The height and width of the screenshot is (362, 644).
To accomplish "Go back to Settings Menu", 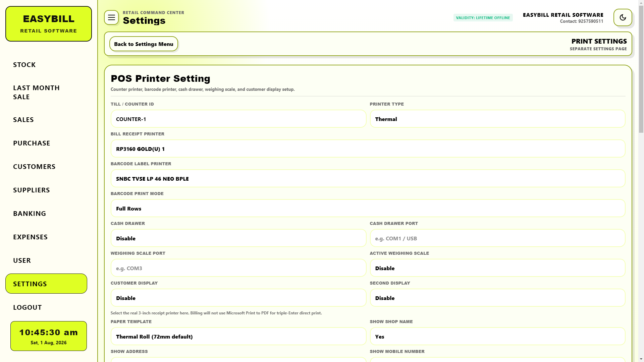I will 144,44.
